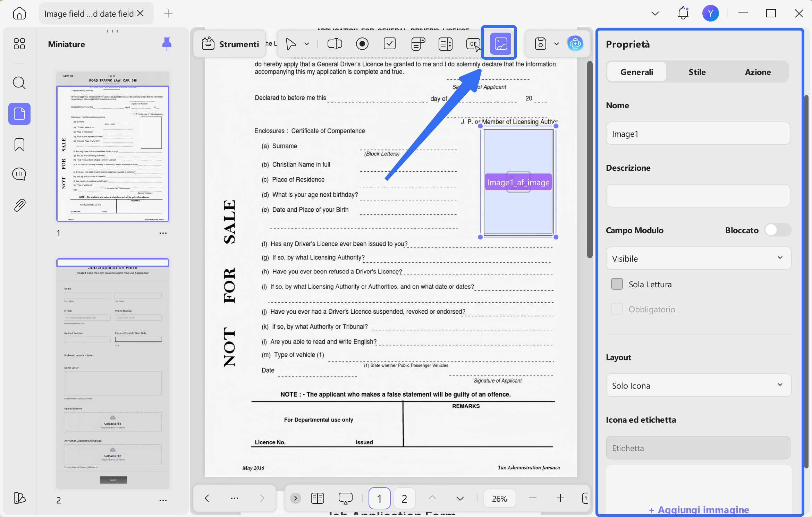Open the comments sidebar icon

click(x=19, y=174)
